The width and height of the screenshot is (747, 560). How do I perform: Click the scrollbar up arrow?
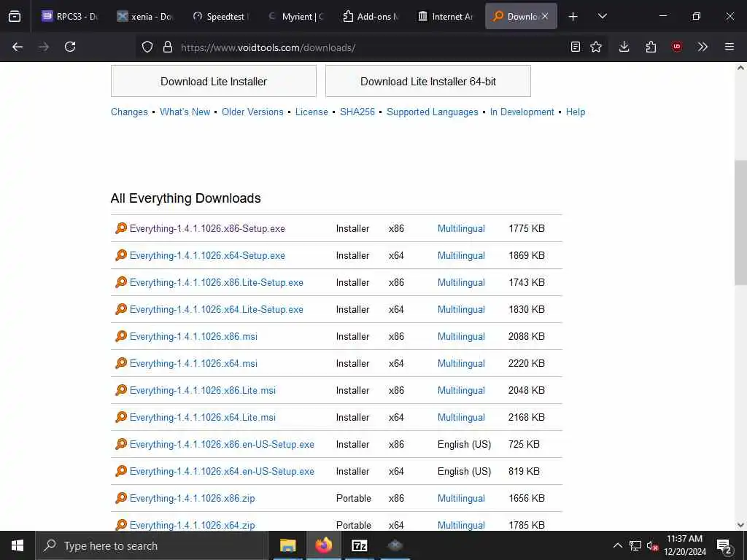pos(740,68)
